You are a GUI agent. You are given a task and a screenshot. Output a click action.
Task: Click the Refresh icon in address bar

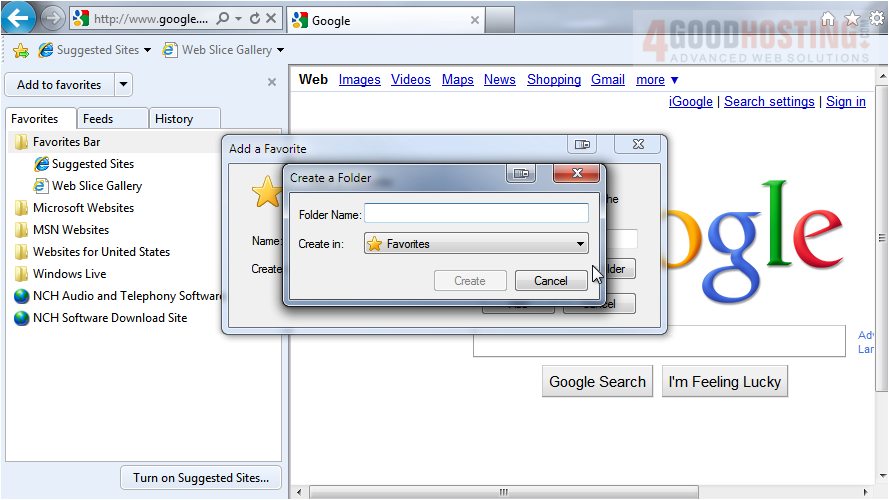coord(254,19)
